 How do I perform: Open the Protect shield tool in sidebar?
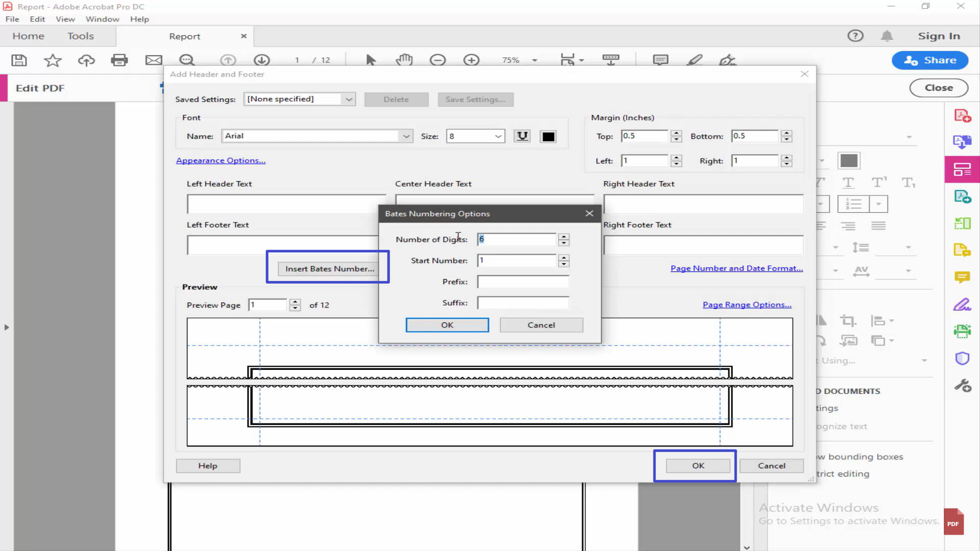[x=962, y=359]
